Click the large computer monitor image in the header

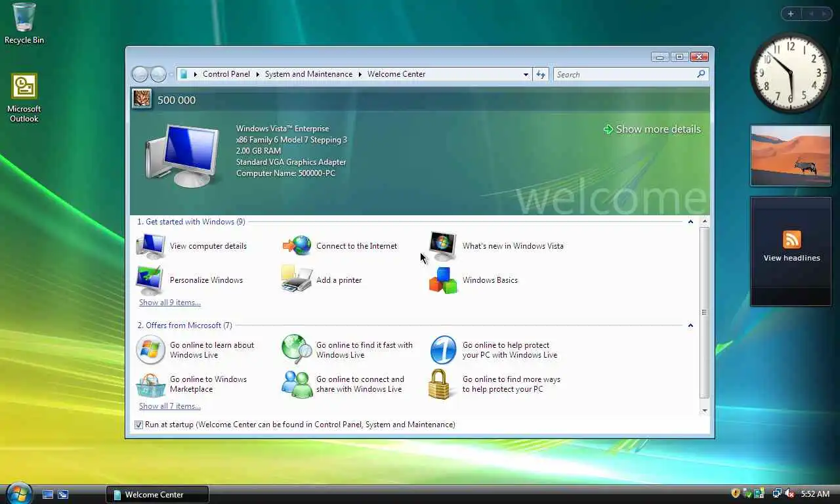click(x=182, y=156)
